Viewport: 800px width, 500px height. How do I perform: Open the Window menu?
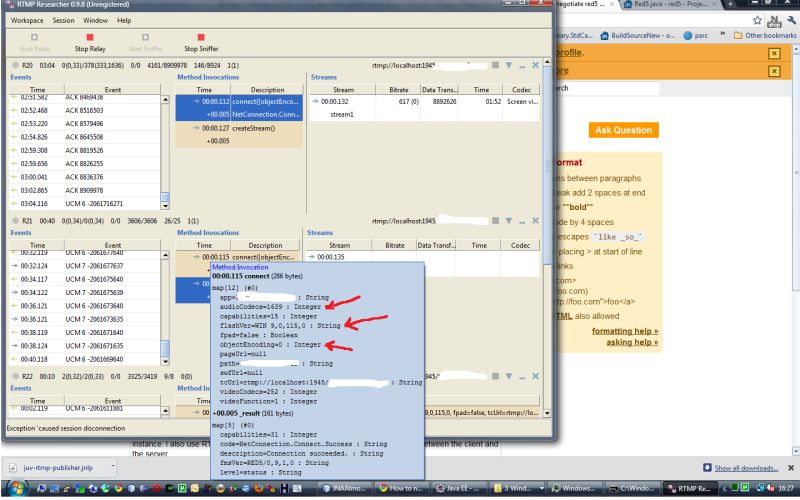click(x=95, y=20)
